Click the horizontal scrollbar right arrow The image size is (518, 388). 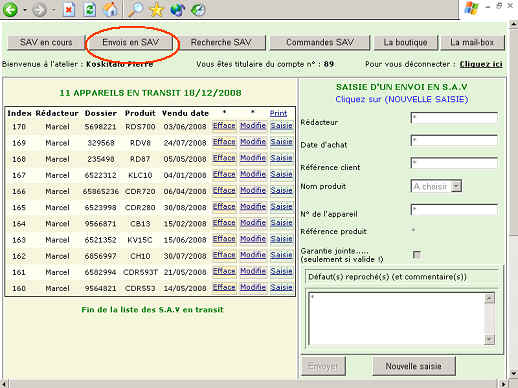coord(504,384)
